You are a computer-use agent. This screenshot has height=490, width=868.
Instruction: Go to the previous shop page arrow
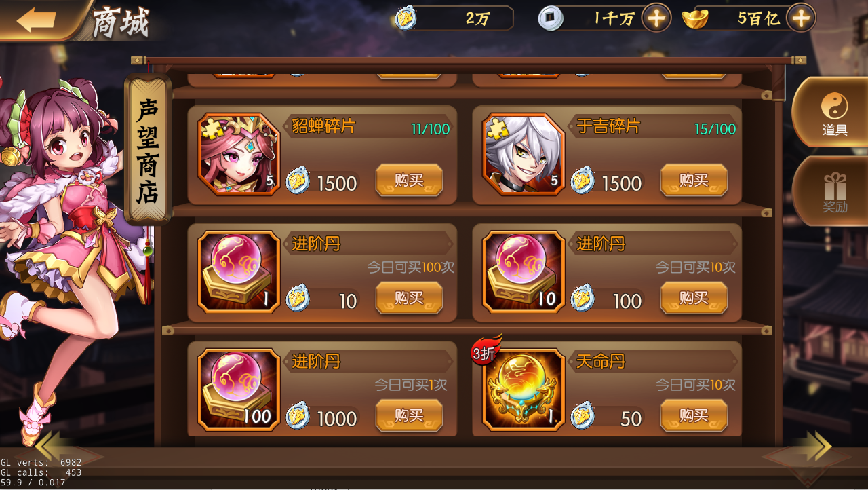pos(54,447)
